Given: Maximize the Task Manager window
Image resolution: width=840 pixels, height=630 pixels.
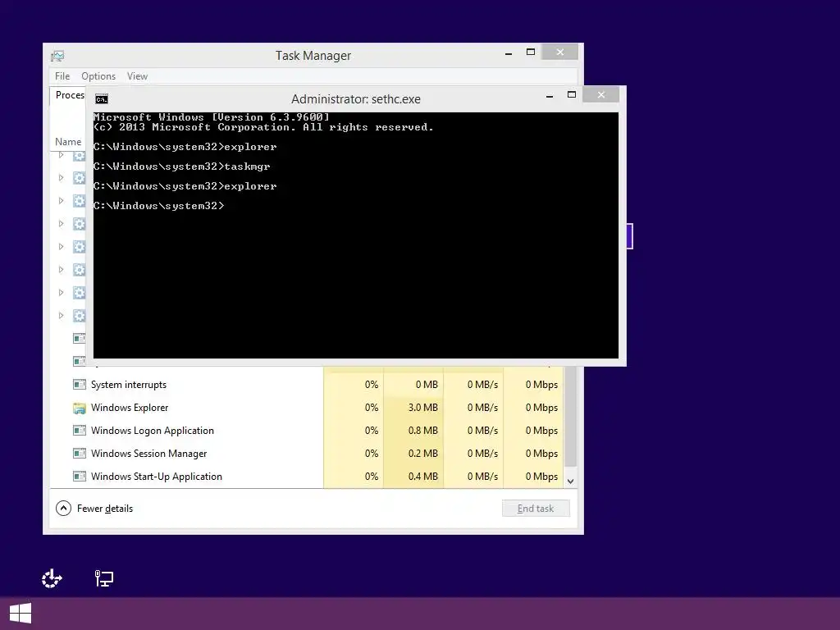Looking at the screenshot, I should point(531,52).
